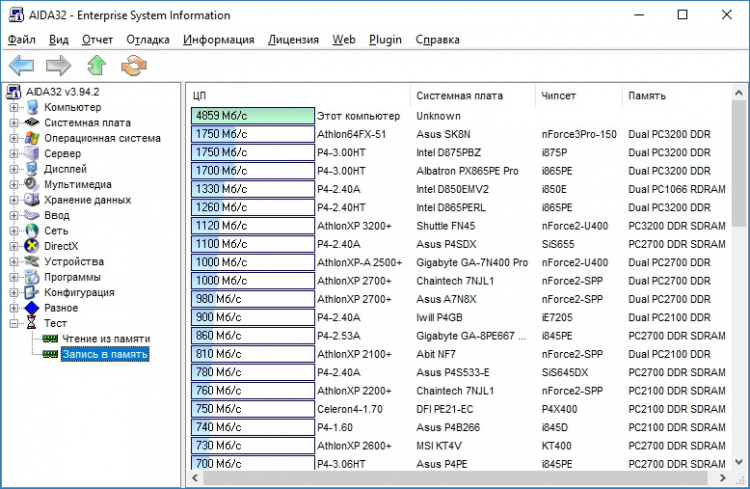
Task: Click the refresh toolbar icon
Action: (133, 66)
